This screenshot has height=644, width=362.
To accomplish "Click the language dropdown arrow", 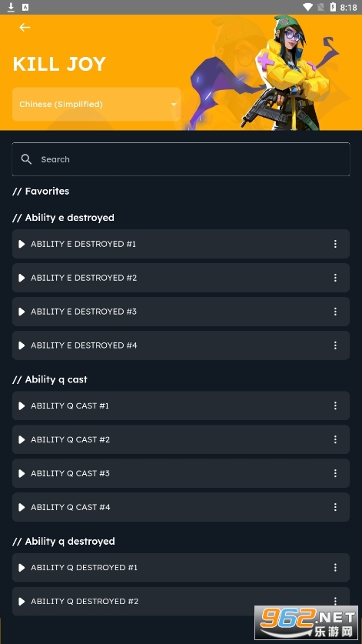I will (174, 105).
